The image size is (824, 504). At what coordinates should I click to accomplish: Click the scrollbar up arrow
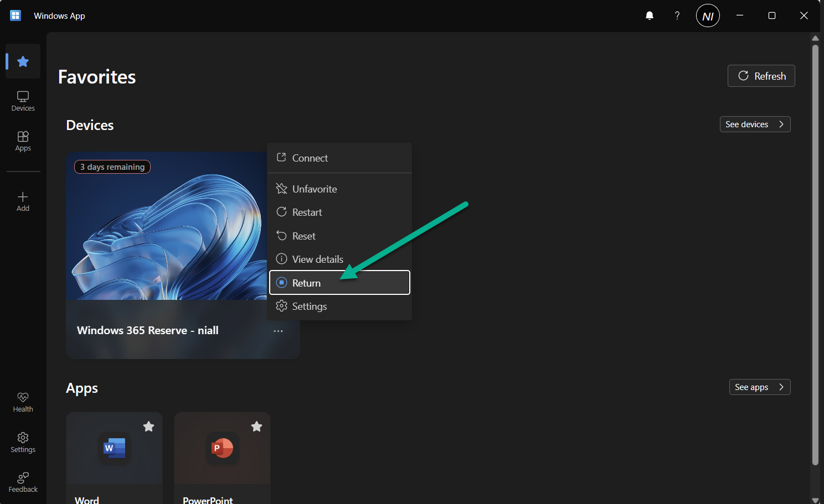(x=815, y=38)
